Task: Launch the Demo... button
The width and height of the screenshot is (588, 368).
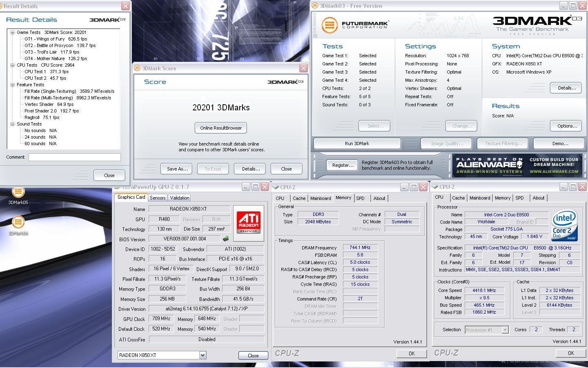Action: (560, 144)
